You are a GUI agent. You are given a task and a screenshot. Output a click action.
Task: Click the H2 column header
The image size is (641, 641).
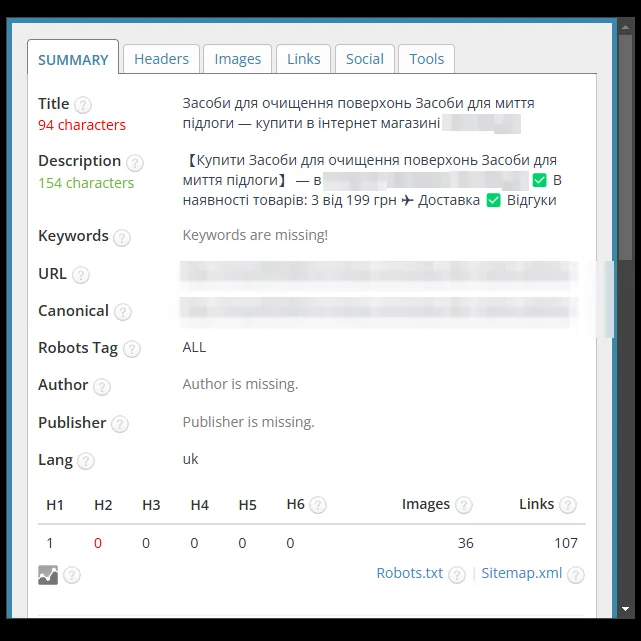[x=103, y=505]
